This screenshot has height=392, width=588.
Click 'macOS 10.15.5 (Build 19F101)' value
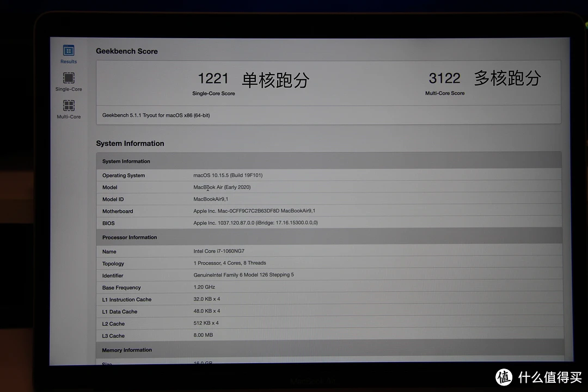tap(228, 175)
